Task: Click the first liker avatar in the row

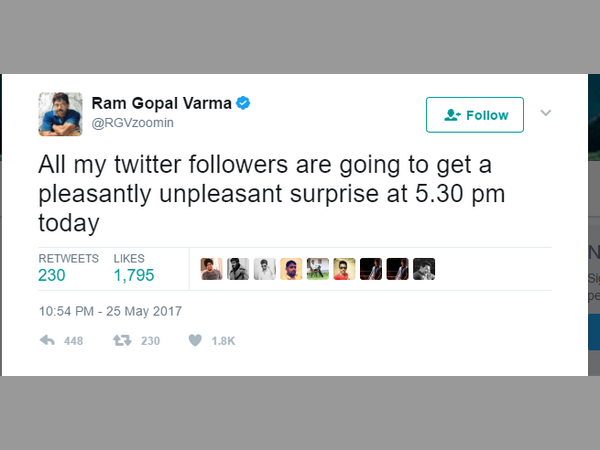Action: click(x=211, y=269)
